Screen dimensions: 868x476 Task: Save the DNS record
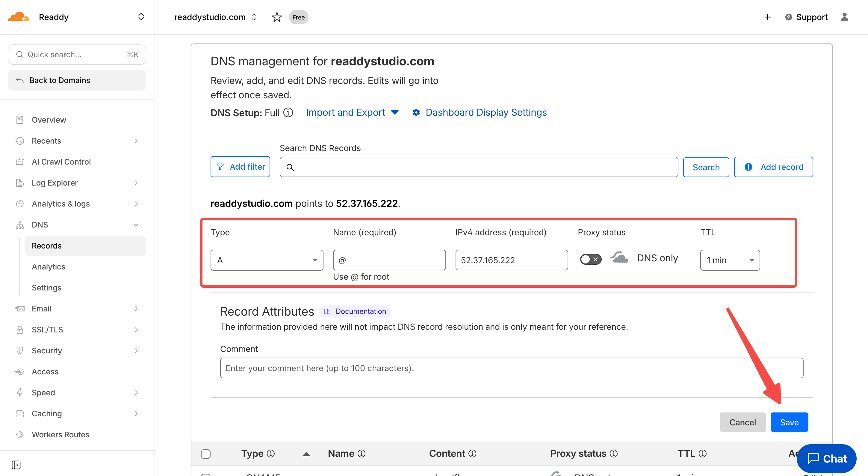pyautogui.click(x=789, y=422)
